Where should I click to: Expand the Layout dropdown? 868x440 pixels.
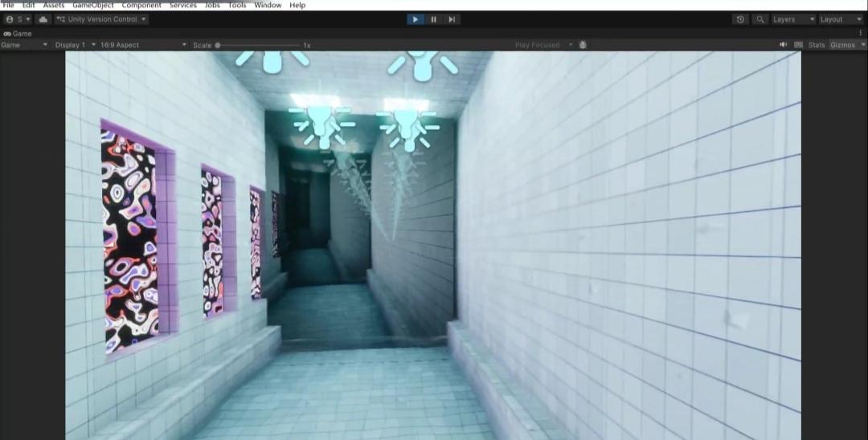pos(840,19)
